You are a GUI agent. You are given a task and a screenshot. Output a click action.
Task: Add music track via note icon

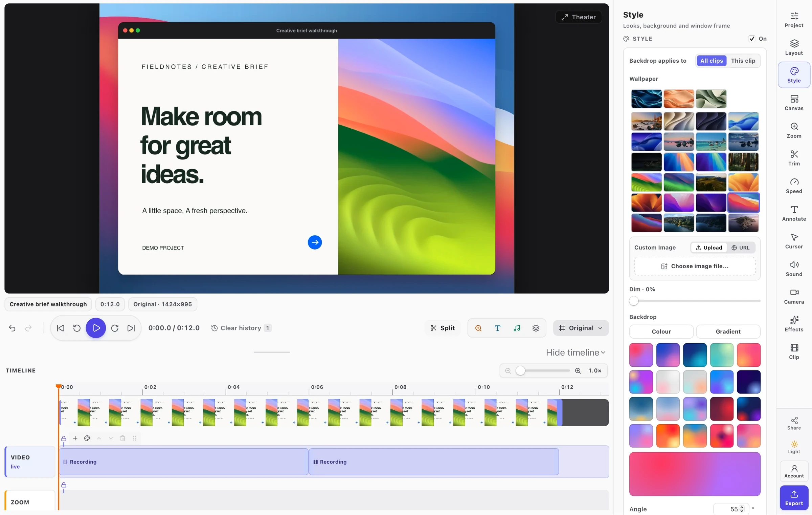pos(517,328)
